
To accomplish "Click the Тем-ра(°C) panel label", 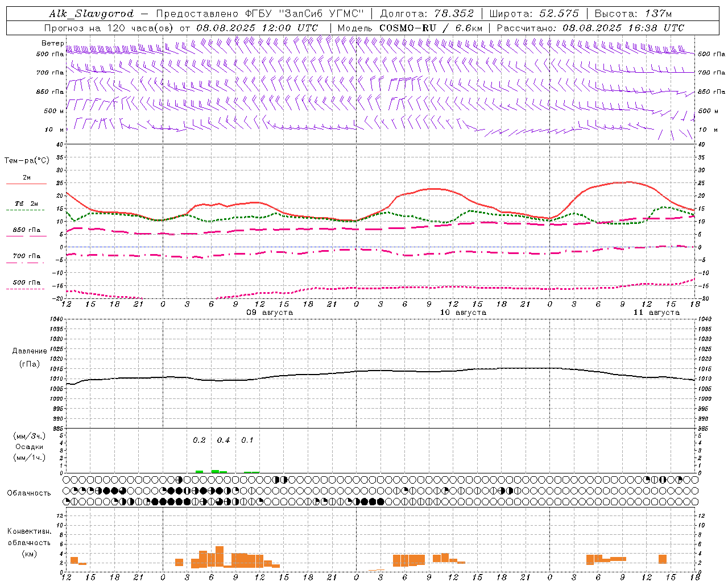I will point(27,161).
